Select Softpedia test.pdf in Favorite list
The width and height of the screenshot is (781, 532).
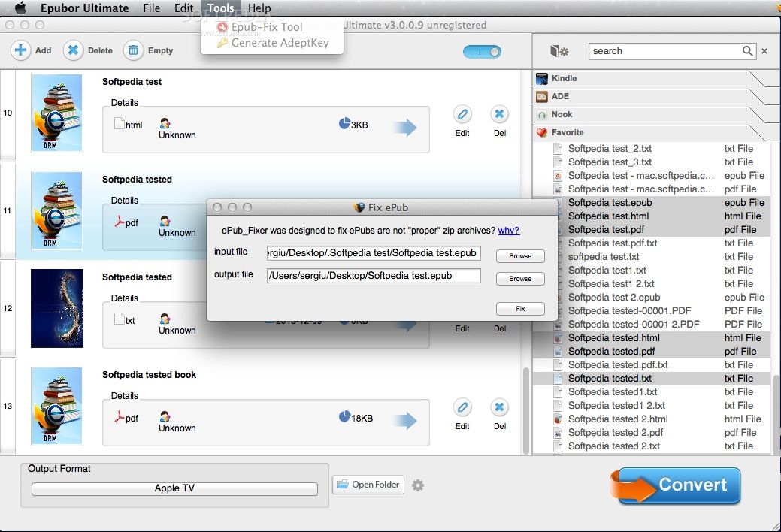(652, 230)
